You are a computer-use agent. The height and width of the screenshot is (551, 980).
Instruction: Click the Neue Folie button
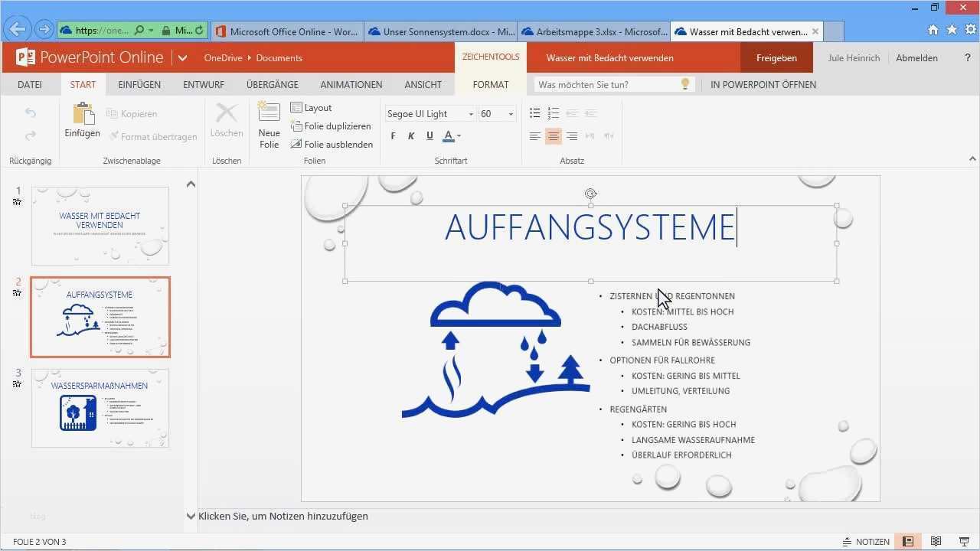point(269,126)
